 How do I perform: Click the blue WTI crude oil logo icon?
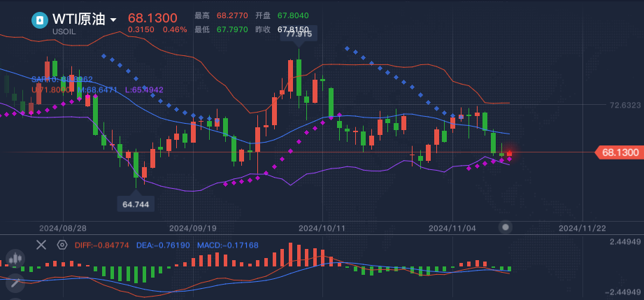(x=40, y=20)
